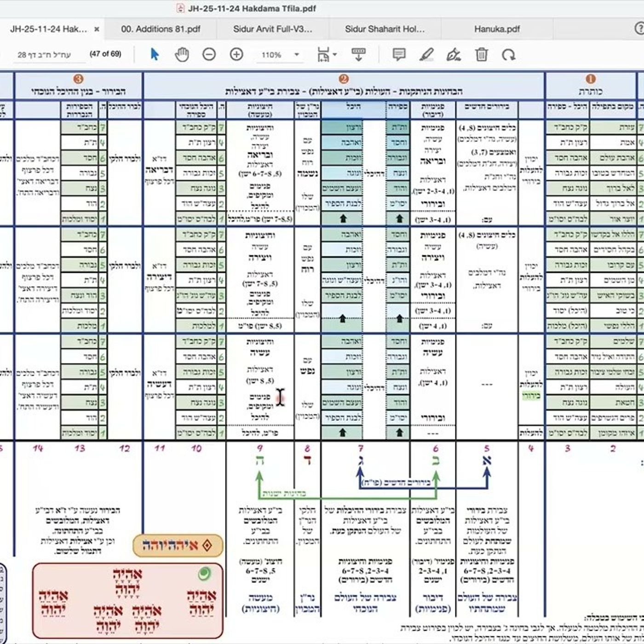This screenshot has height=644, width=644.
Task: Close the JH-25-11-24 Hak… tab
Action: point(97,29)
